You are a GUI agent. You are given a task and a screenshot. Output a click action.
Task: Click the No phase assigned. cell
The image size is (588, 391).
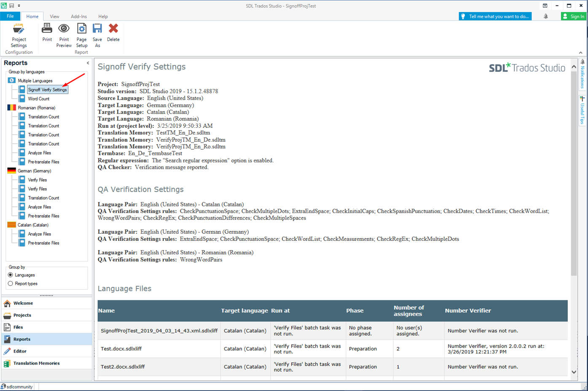370,331
